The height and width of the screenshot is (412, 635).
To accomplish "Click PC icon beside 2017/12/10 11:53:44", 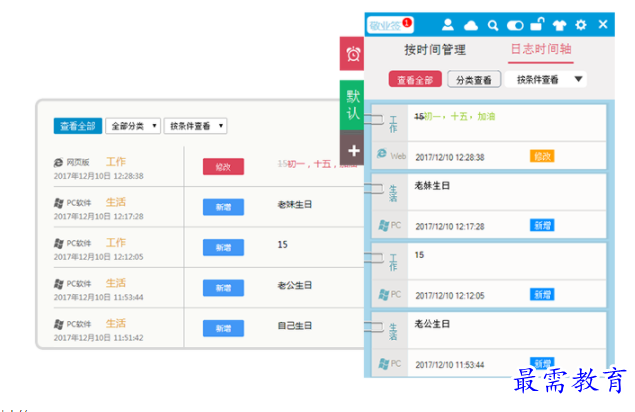I will click(x=384, y=364).
